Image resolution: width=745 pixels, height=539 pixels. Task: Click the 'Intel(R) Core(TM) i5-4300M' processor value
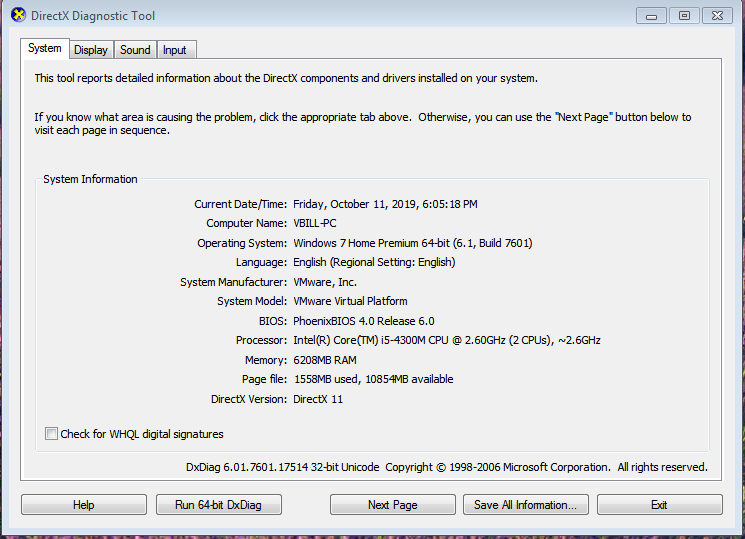pos(447,340)
